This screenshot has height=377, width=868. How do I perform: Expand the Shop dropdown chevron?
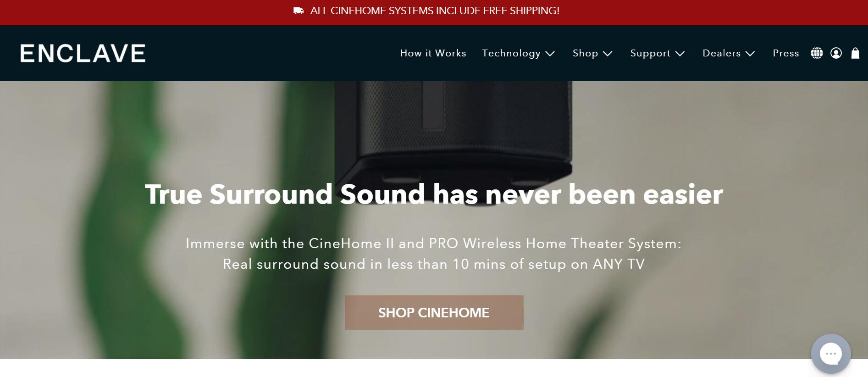pyautogui.click(x=608, y=54)
